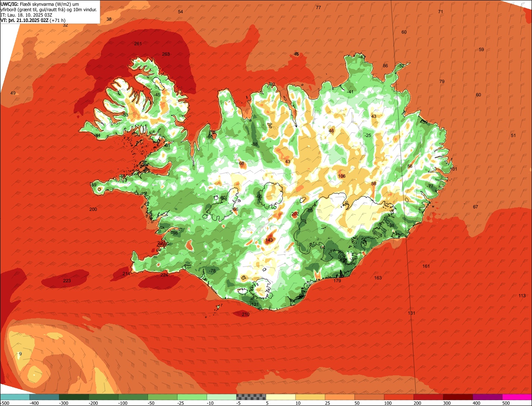Click the purple legend swatch between 400 and 500

488,397
